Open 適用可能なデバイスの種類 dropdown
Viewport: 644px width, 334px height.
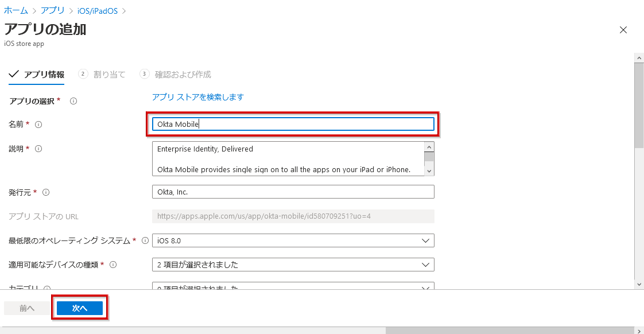tap(293, 265)
